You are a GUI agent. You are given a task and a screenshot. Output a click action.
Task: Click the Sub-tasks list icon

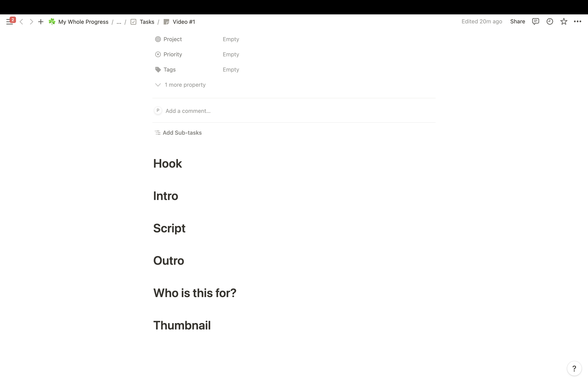[x=158, y=133]
